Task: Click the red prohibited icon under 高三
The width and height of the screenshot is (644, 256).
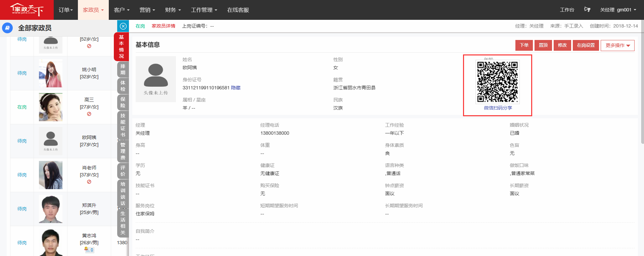Action: click(89, 114)
